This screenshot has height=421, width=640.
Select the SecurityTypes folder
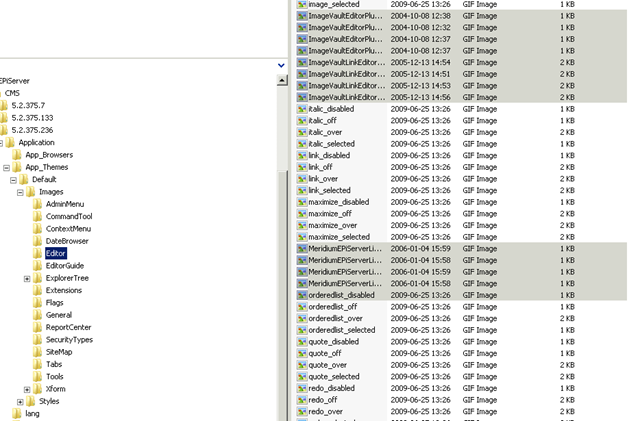68,340
